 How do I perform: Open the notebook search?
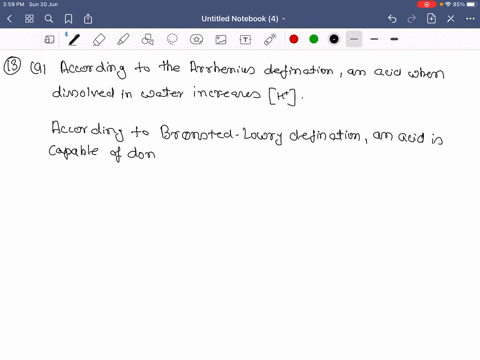point(49,19)
